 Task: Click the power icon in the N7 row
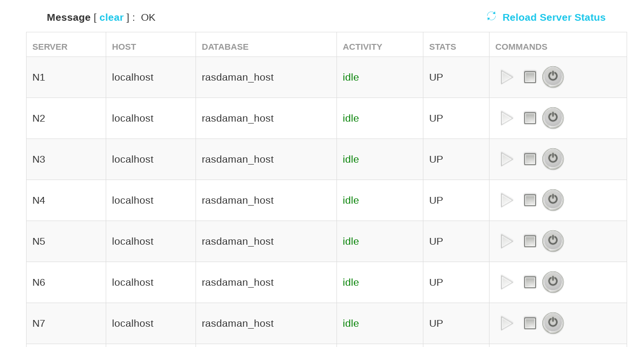point(553,323)
